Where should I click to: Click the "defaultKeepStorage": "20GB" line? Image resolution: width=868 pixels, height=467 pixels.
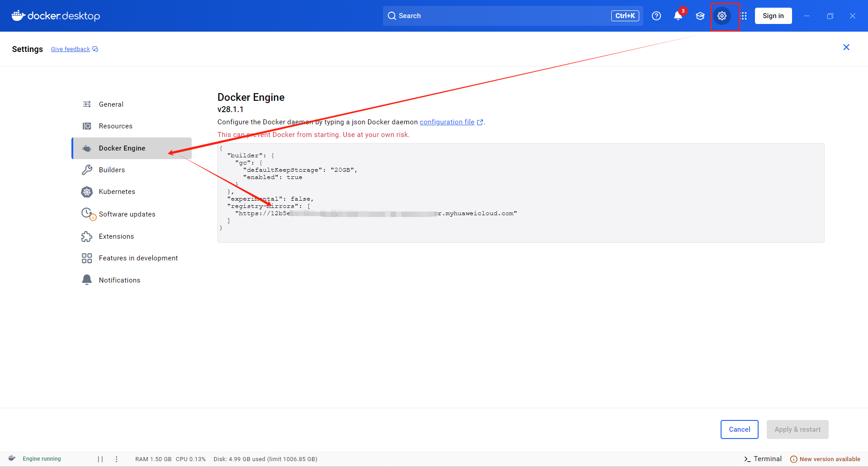[300, 170]
